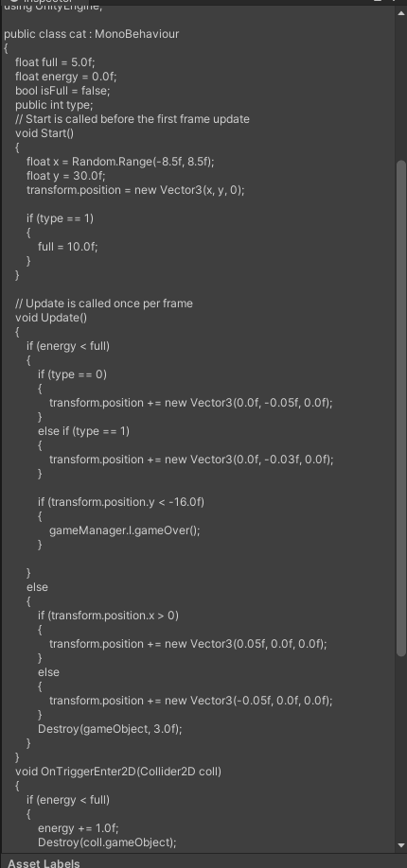Click the scrollbar track above the thumb
The height and width of the screenshot is (868, 407).
(x=401, y=89)
